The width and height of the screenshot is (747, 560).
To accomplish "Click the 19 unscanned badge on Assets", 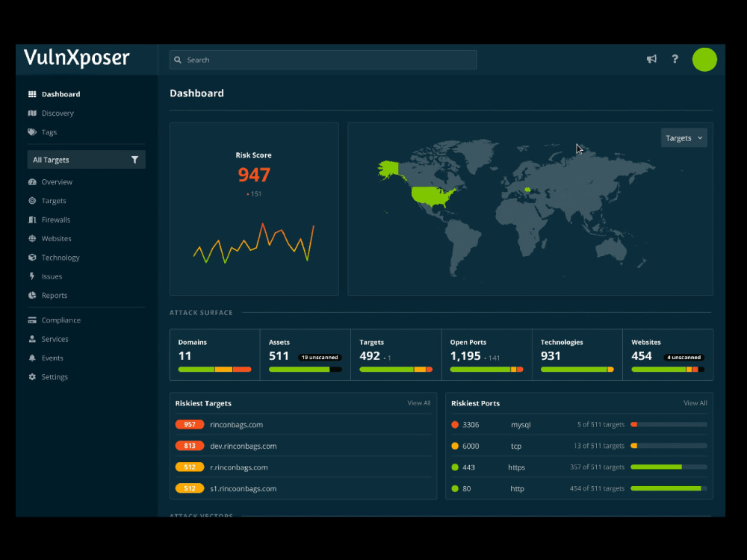I will point(320,357).
